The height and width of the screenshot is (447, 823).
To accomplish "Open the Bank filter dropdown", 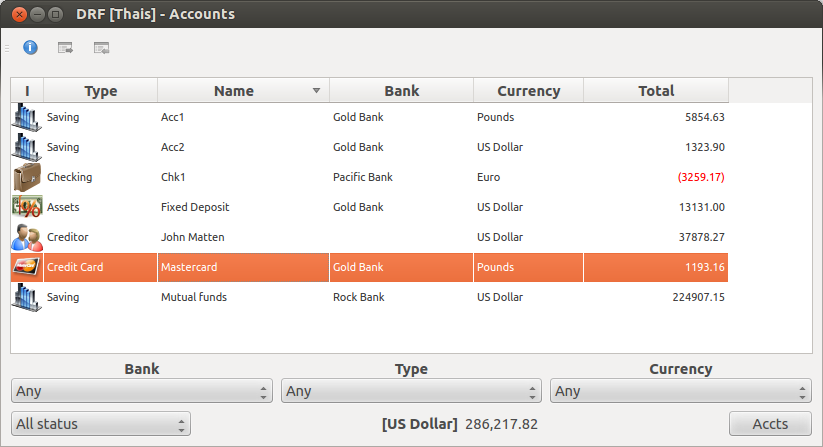I will (x=142, y=391).
